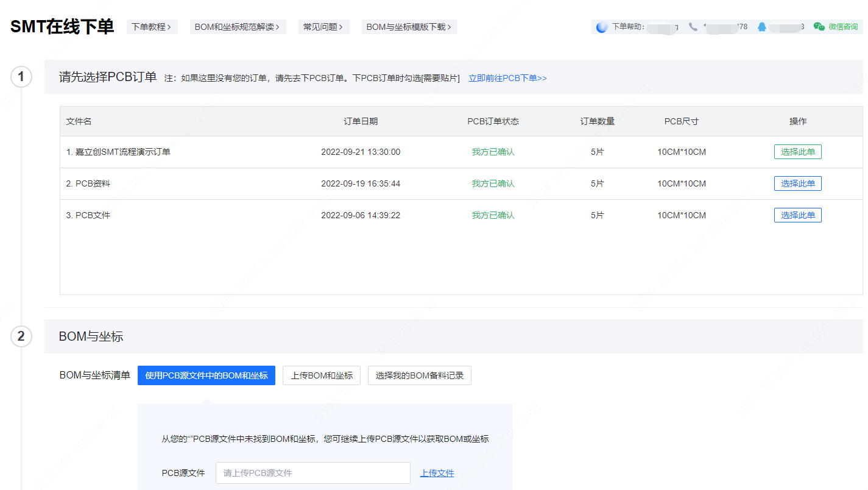Click file name 1. 嘉立创SMT流程演示订单
The image size is (868, 490).
(x=118, y=152)
